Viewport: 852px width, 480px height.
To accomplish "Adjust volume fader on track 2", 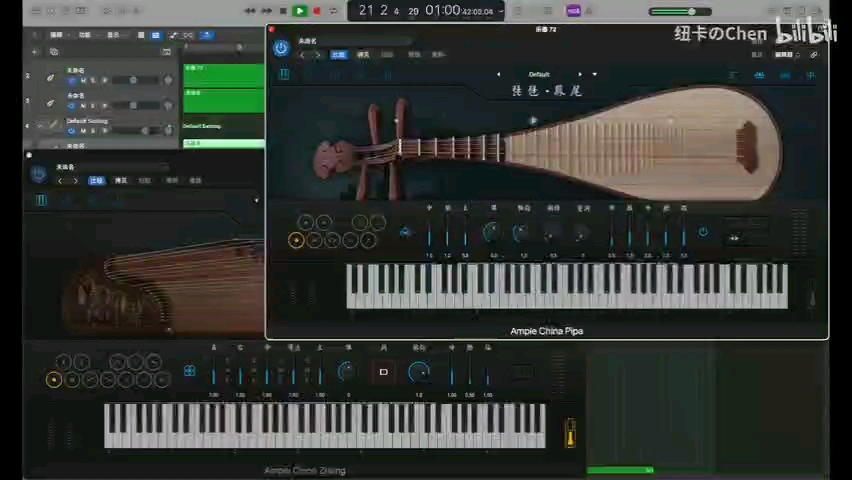I will click(x=134, y=80).
